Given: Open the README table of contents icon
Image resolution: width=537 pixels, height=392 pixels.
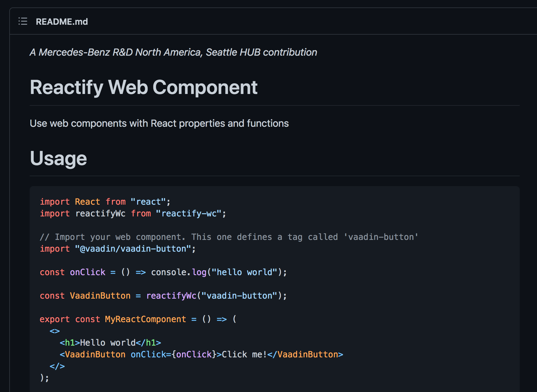Looking at the screenshot, I should (23, 21).
